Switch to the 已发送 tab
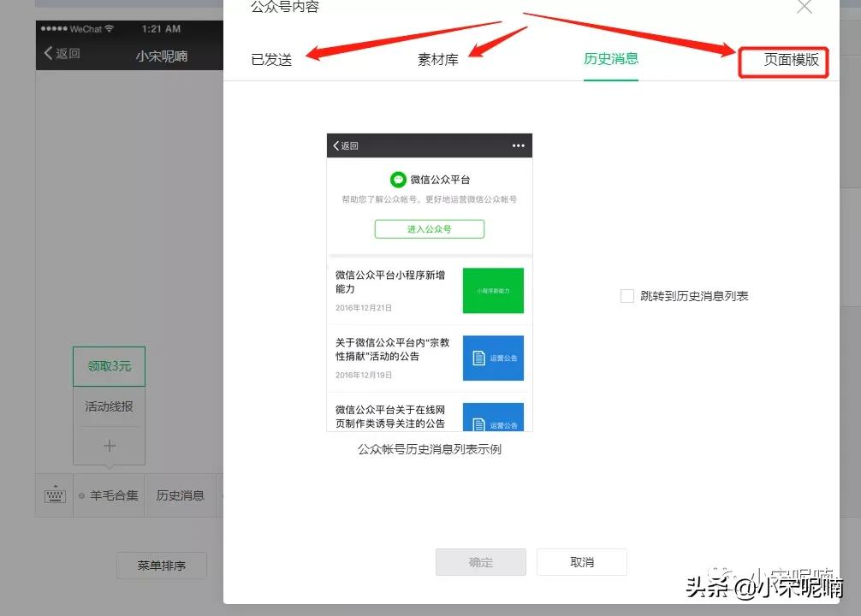The image size is (861, 616). point(270,62)
